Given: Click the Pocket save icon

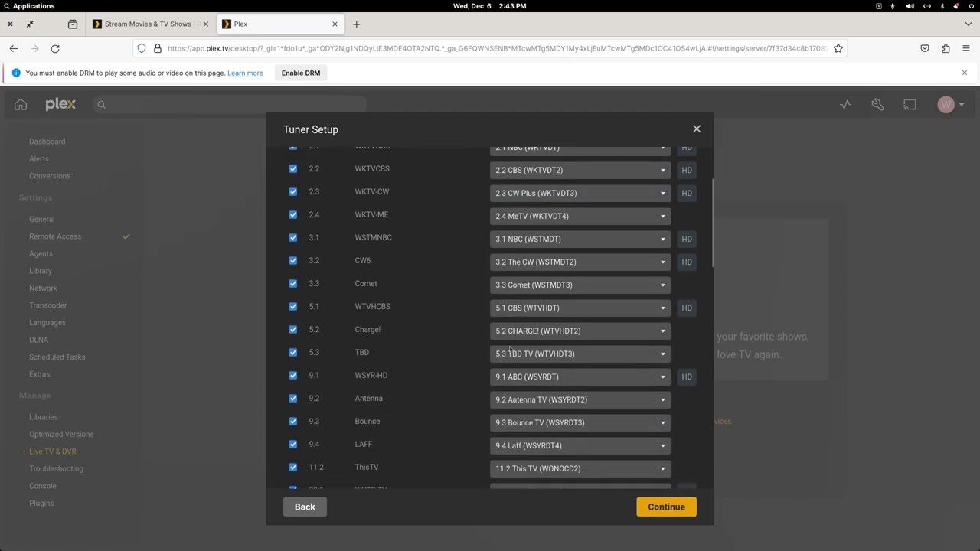Looking at the screenshot, I should (x=925, y=48).
